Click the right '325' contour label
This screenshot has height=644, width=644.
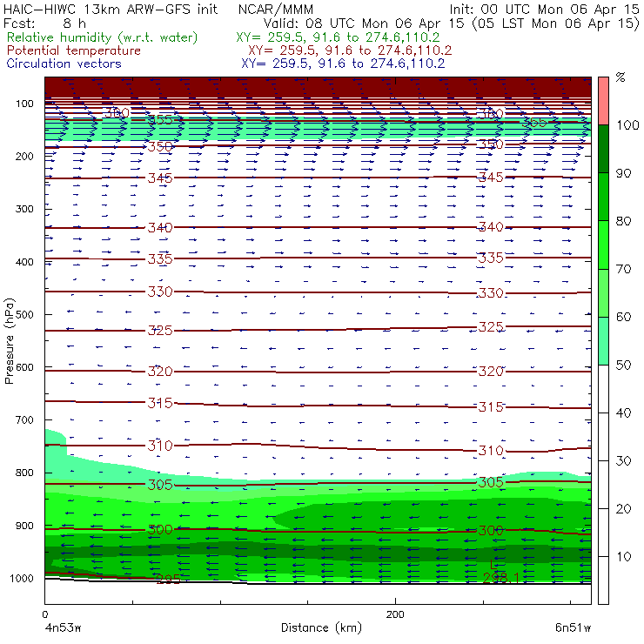(491, 327)
